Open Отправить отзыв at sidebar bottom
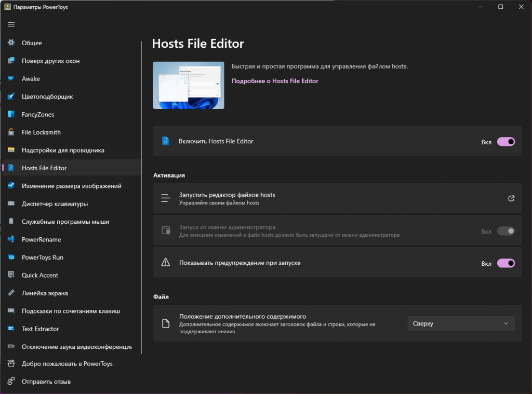532x394 pixels. click(x=46, y=382)
